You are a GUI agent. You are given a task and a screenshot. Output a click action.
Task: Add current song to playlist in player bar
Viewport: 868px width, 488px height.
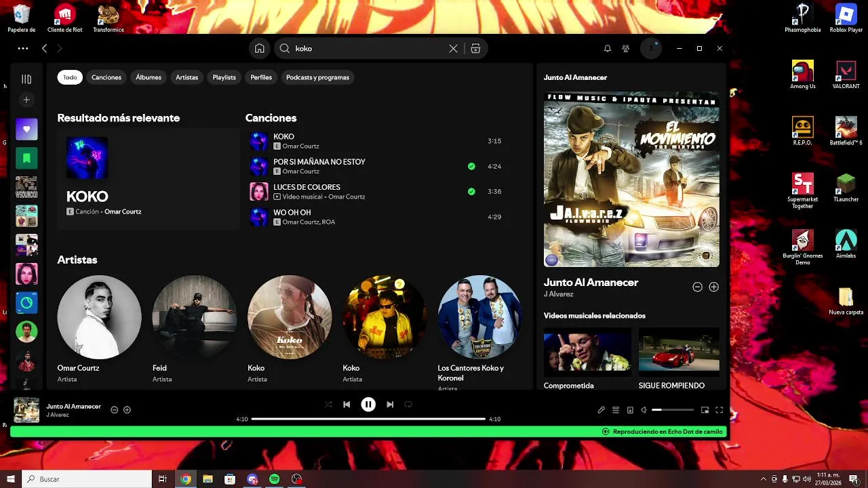[127, 410]
